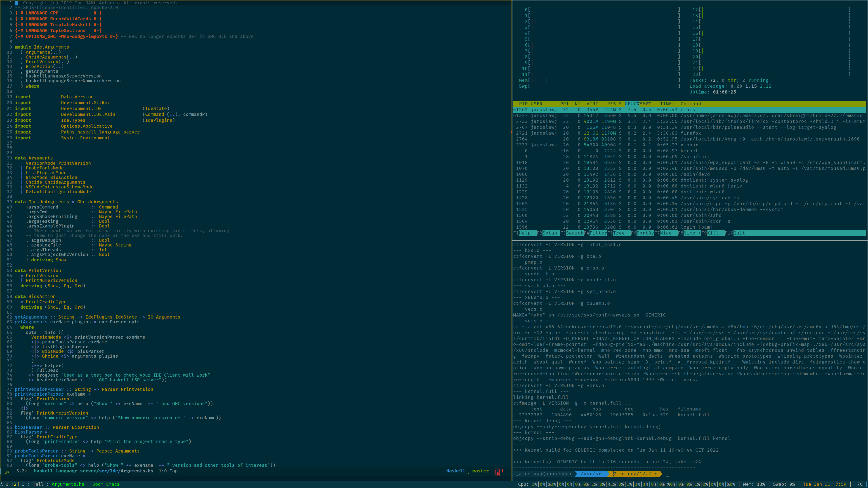Viewport: 868px width, 488px height.
Task: Click the red error count indicator in modeline
Action: pos(499,471)
